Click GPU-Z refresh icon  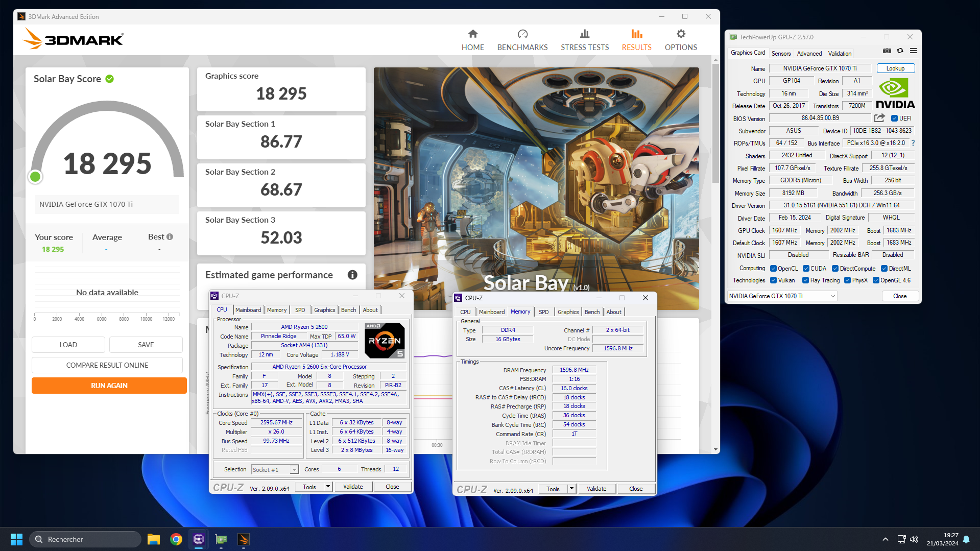tap(900, 51)
